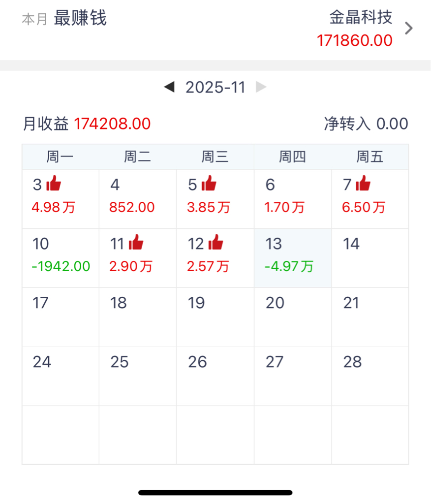Tap the thumbs-up icon on day 7
This screenshot has width=431, height=504.
pos(364,184)
